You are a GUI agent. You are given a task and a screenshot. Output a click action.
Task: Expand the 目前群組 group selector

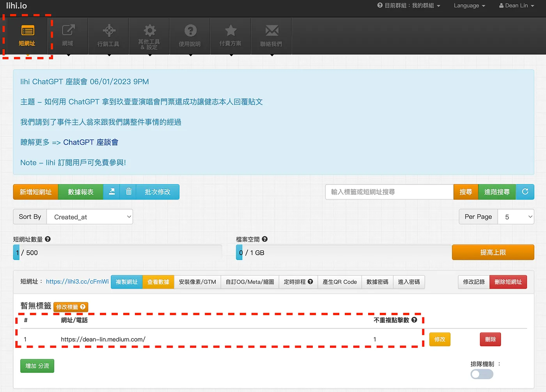(x=409, y=5)
